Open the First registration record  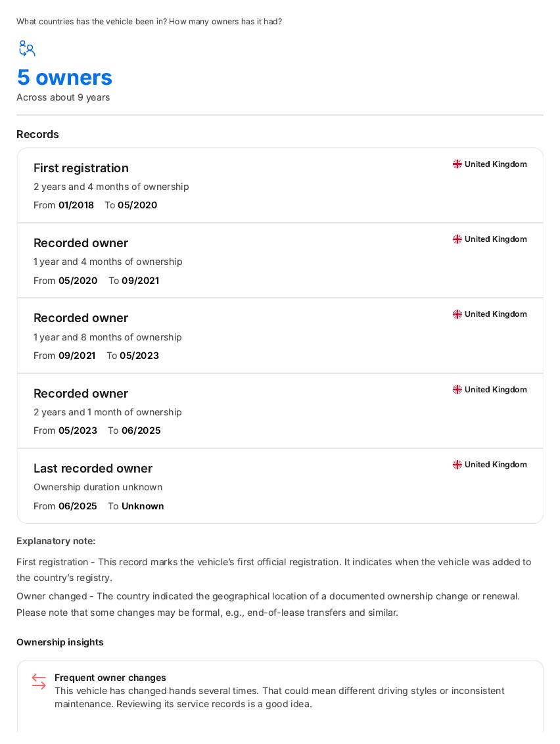[x=280, y=185]
